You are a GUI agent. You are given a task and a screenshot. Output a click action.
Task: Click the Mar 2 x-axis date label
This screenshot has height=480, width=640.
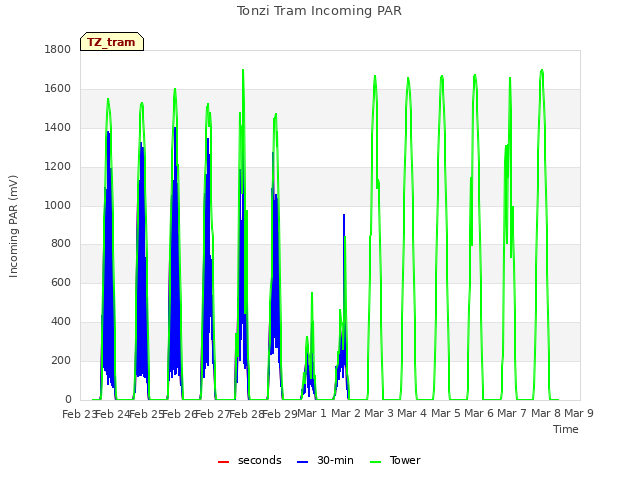tap(345, 413)
